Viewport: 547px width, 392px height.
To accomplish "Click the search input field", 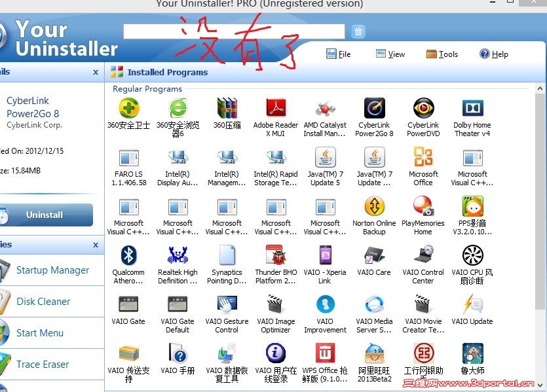I will click(234, 31).
